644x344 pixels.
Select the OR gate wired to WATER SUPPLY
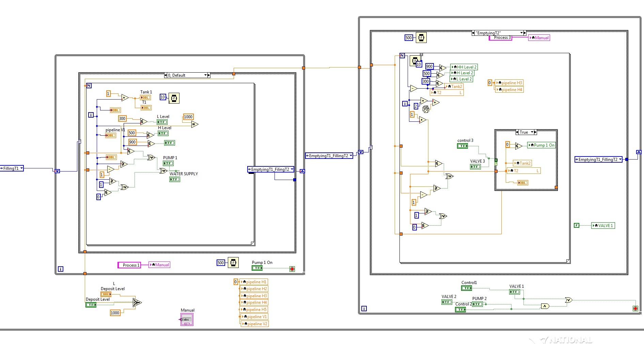point(163,170)
